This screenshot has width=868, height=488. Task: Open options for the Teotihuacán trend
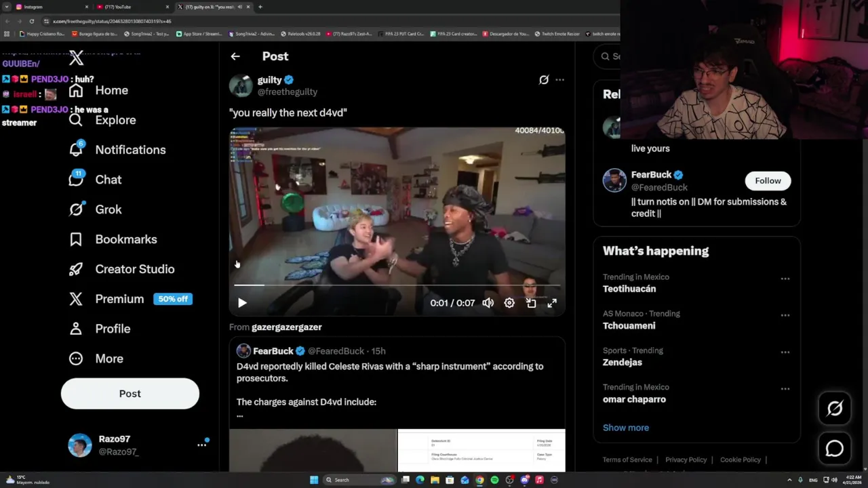tap(785, 279)
